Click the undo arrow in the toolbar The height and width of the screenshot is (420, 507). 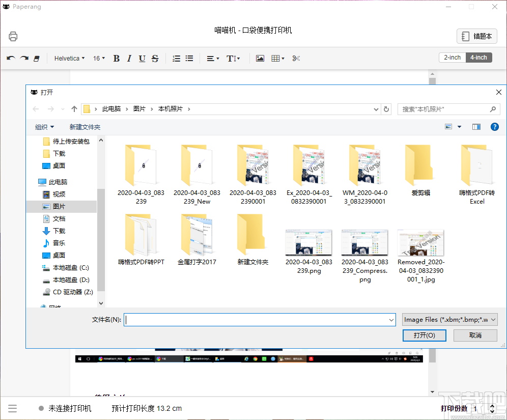click(11, 59)
